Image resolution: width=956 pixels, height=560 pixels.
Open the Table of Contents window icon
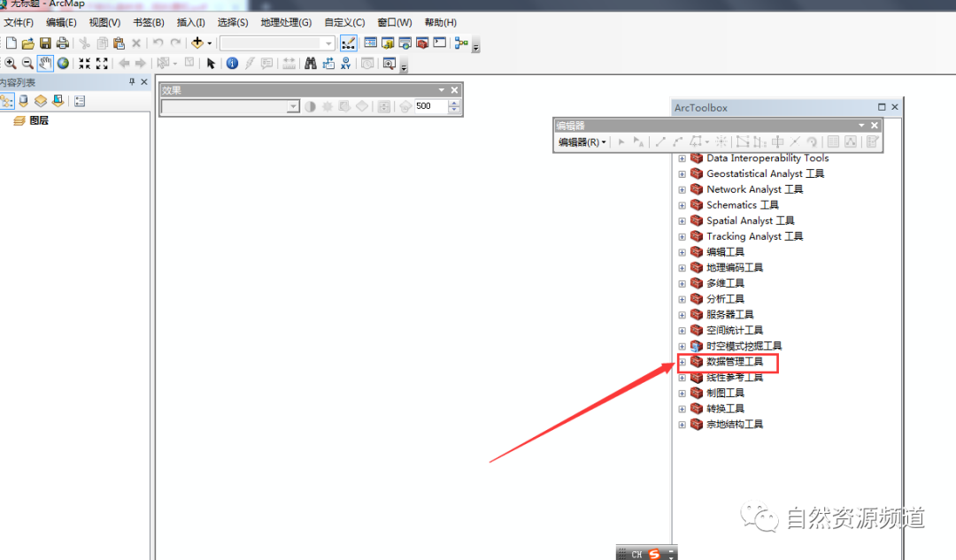pos(371,42)
